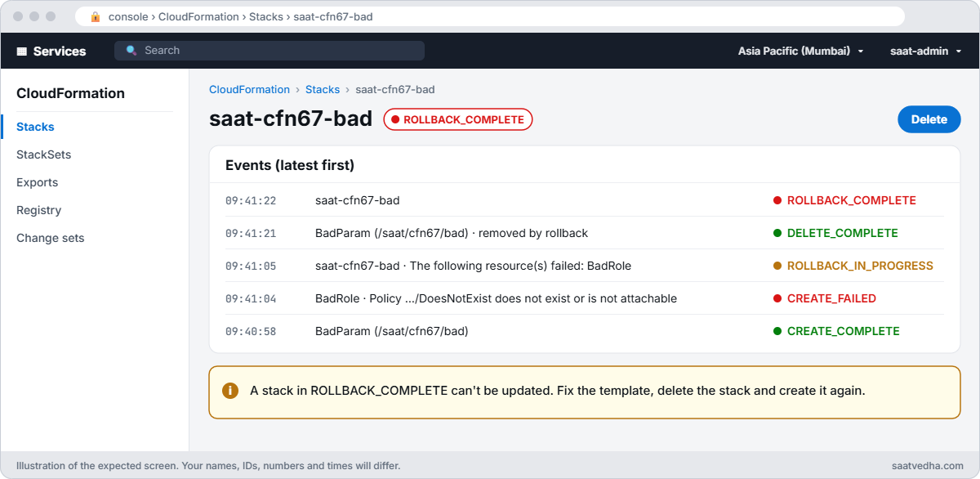Click the orange dot beside ROLLBACK_IN_PROGRESS

[x=777, y=266]
